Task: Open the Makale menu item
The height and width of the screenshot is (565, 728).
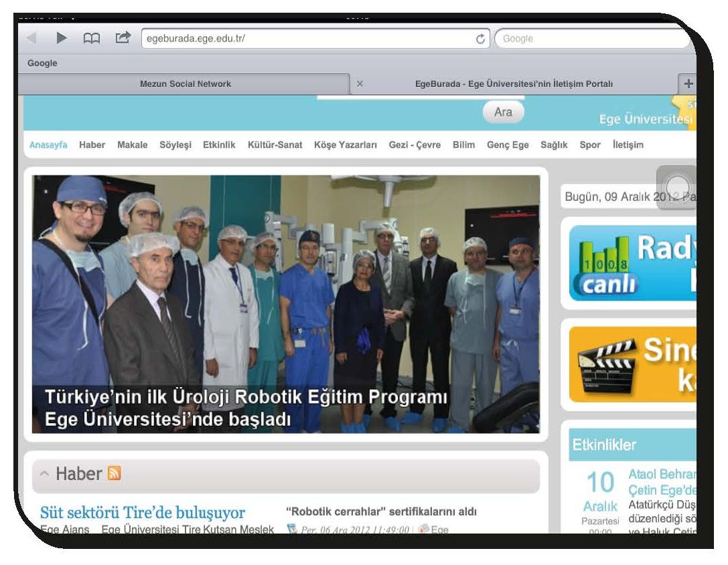Action: point(133,145)
